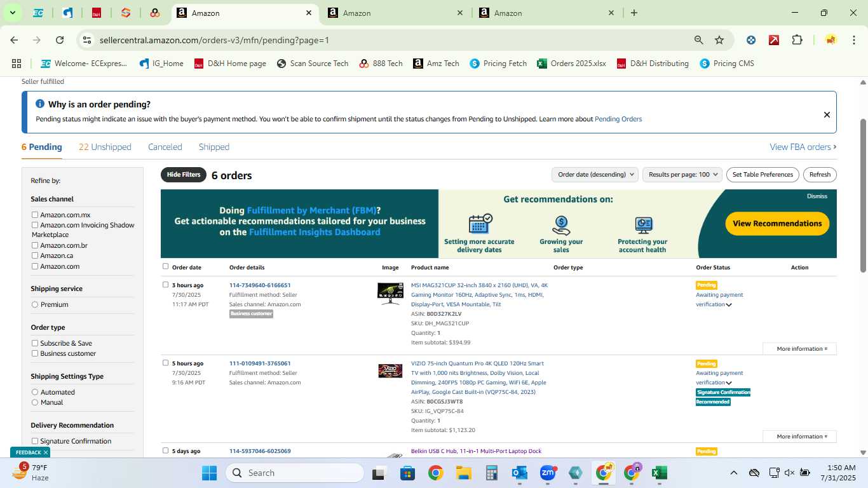Click Set Table Preferences

pyautogui.click(x=763, y=174)
